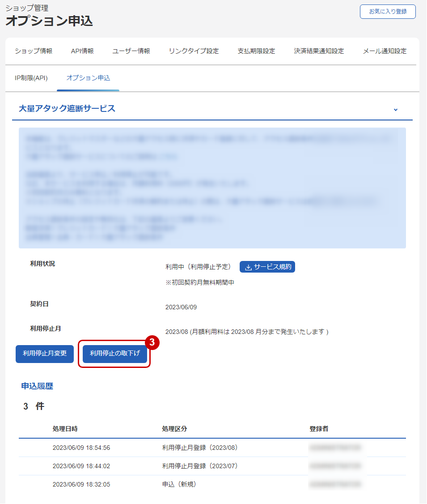Switch to the IP制限(API) tab
Viewport: 427px width, 504px height.
click(x=31, y=77)
